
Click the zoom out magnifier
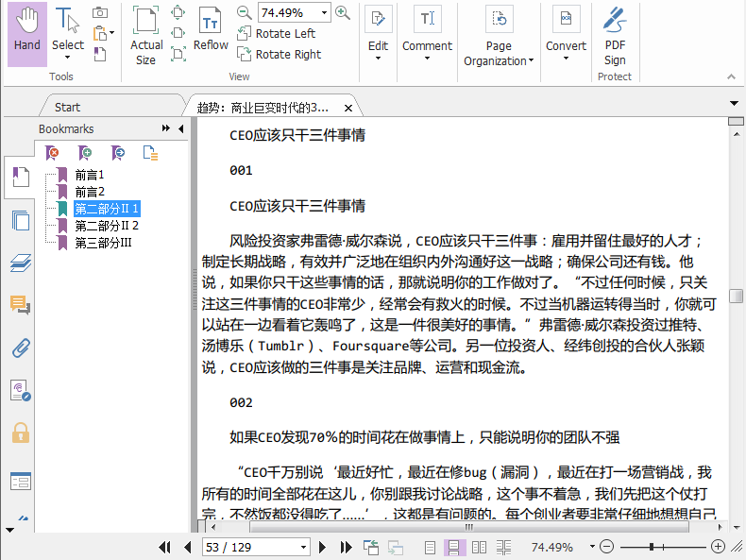point(245,12)
